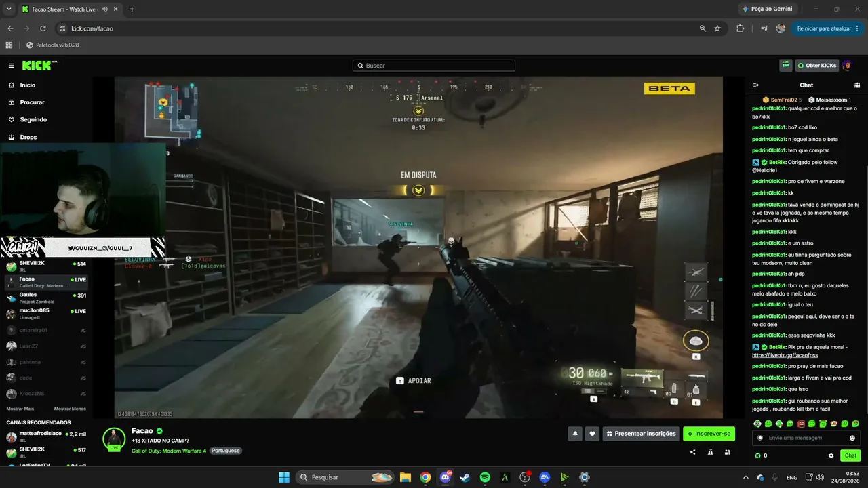Open File Explorer from the taskbar
The height and width of the screenshot is (488, 868).
coord(405,477)
